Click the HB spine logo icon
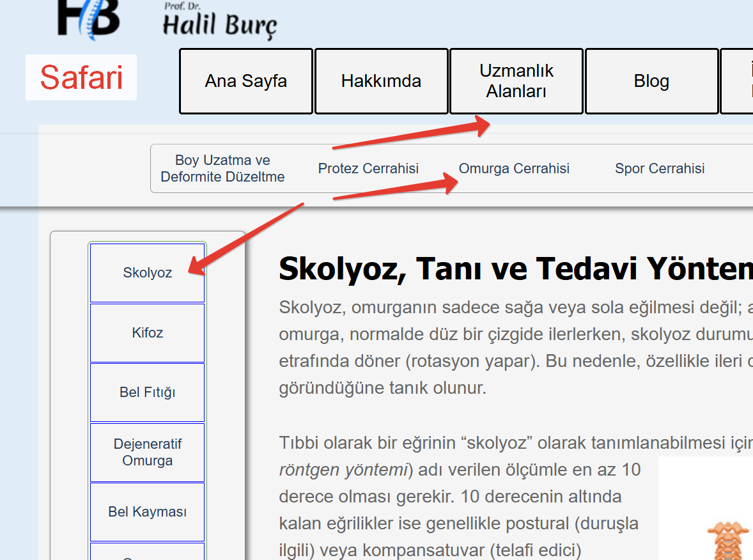Screen dimensions: 753x560 click(x=88, y=19)
